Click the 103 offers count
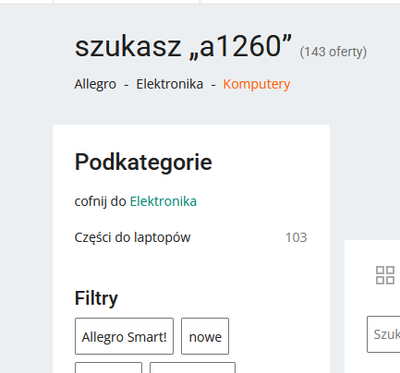This screenshot has width=400, height=373. click(x=296, y=238)
